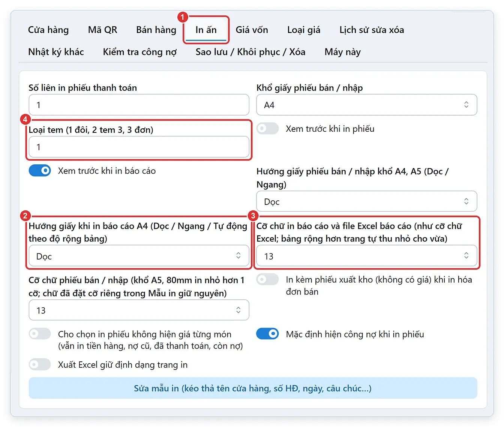
Task: Click the Số liên in phiếu thanh toán field
Action: (x=139, y=105)
